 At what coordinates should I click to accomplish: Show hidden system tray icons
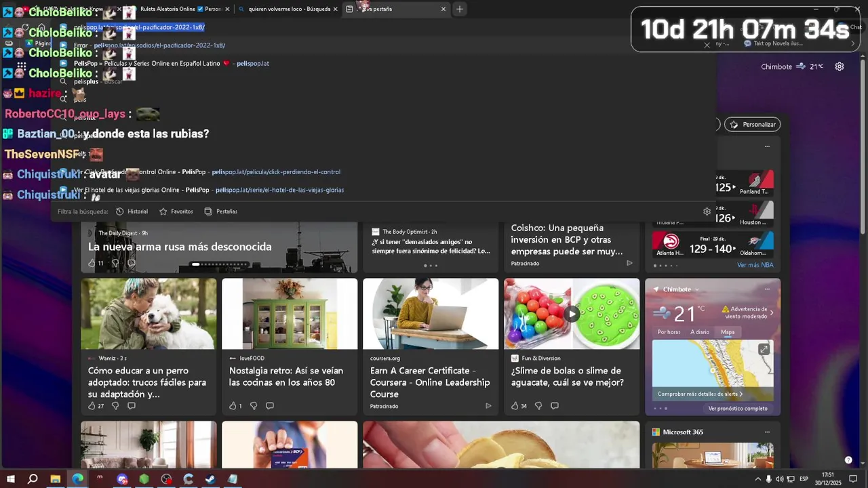(757, 479)
